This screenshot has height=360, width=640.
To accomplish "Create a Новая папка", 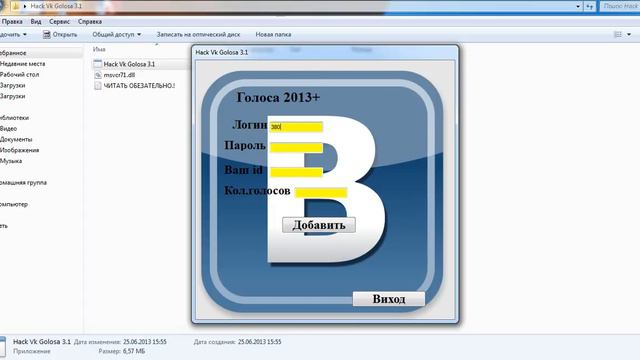I will click(273, 35).
